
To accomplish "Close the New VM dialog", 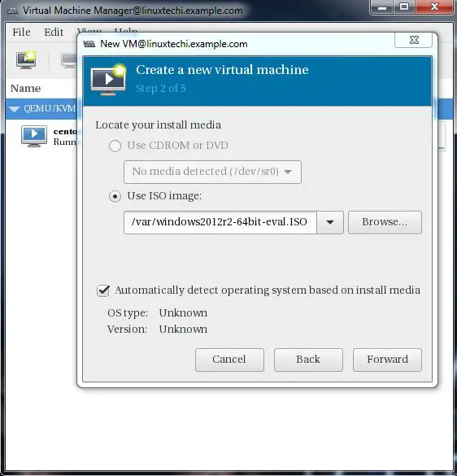I will tap(413, 40).
